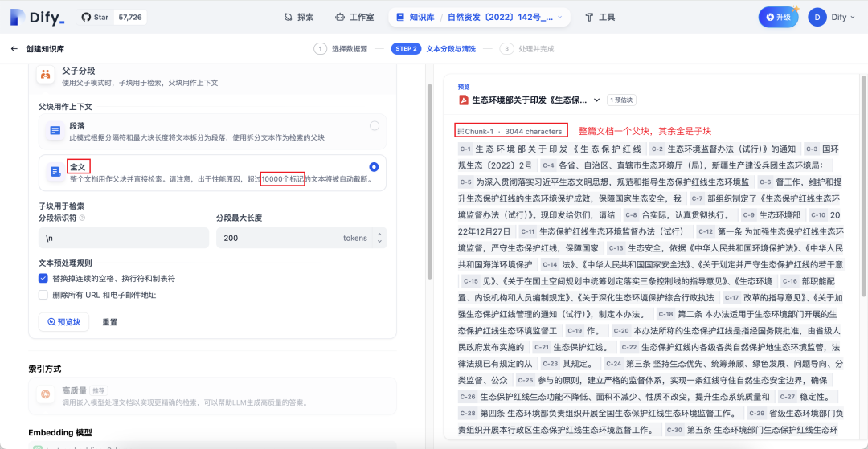Click the 预览 label

(464, 87)
